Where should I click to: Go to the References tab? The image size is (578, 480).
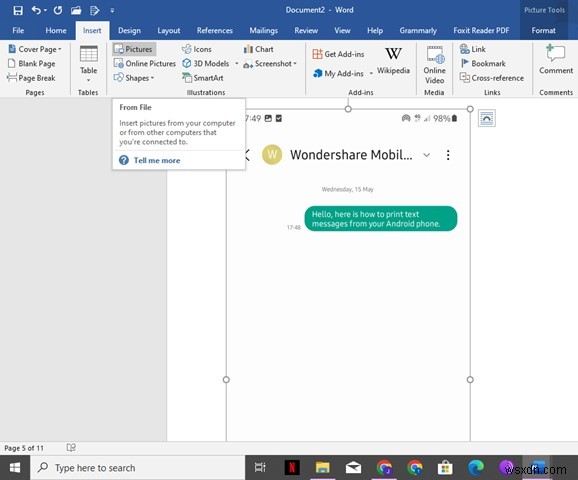tap(215, 31)
